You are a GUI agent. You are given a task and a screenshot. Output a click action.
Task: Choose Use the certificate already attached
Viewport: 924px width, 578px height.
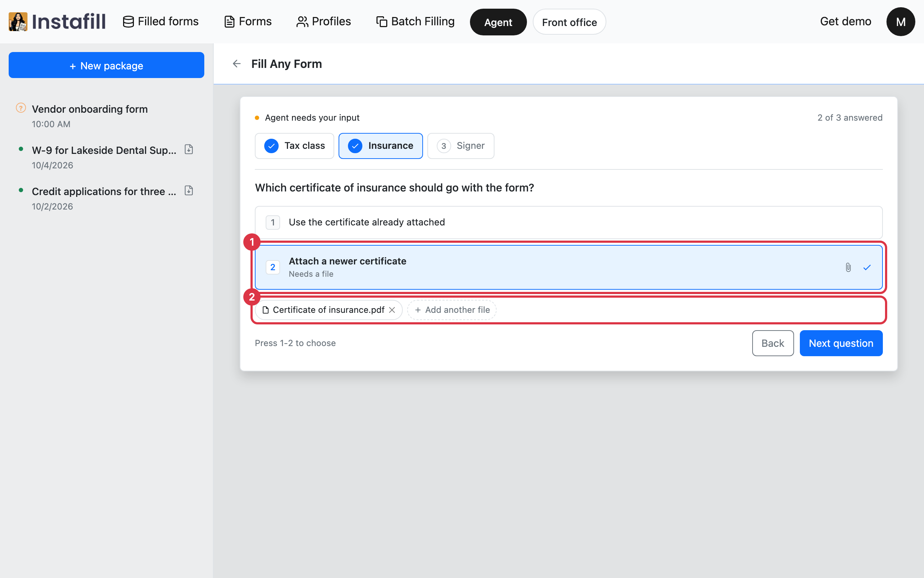coord(568,223)
